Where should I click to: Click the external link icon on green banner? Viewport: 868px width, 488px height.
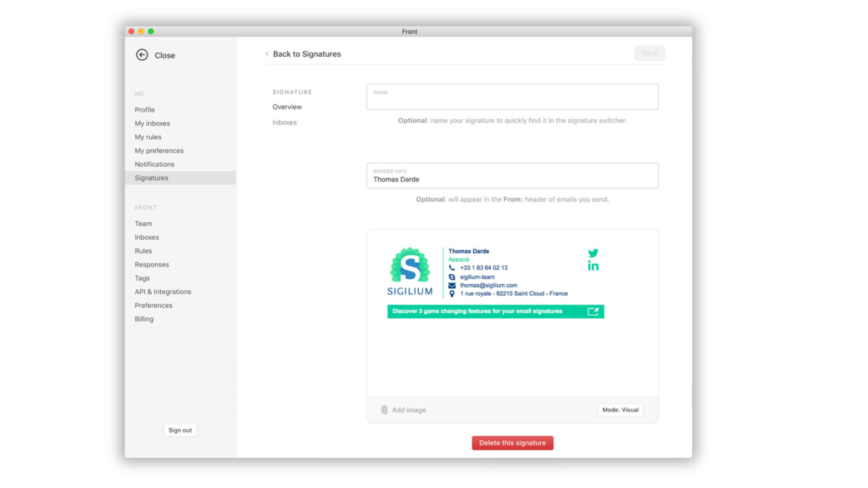(593, 311)
